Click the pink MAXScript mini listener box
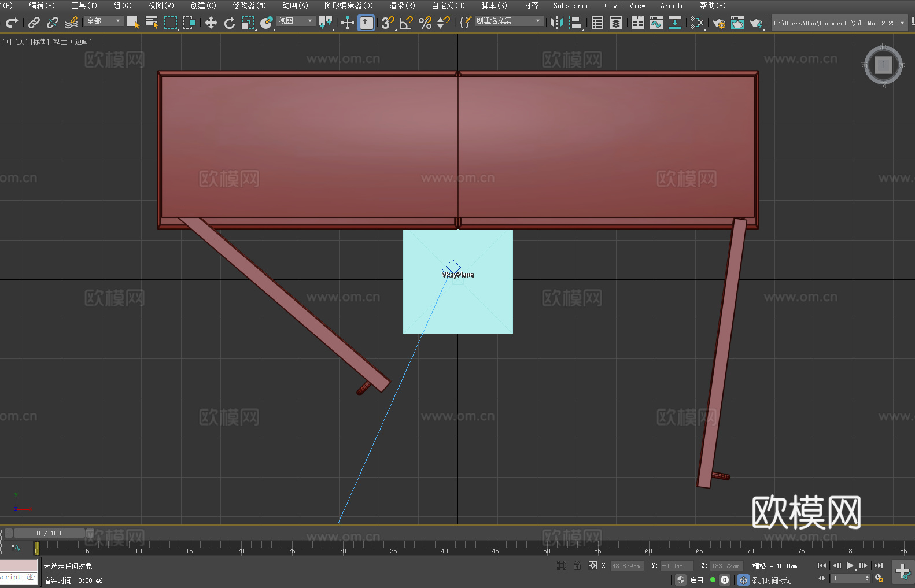Screen dimensions: 915x588 point(19,565)
